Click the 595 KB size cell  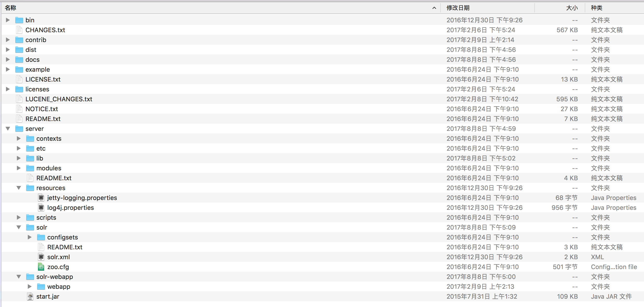tap(567, 99)
